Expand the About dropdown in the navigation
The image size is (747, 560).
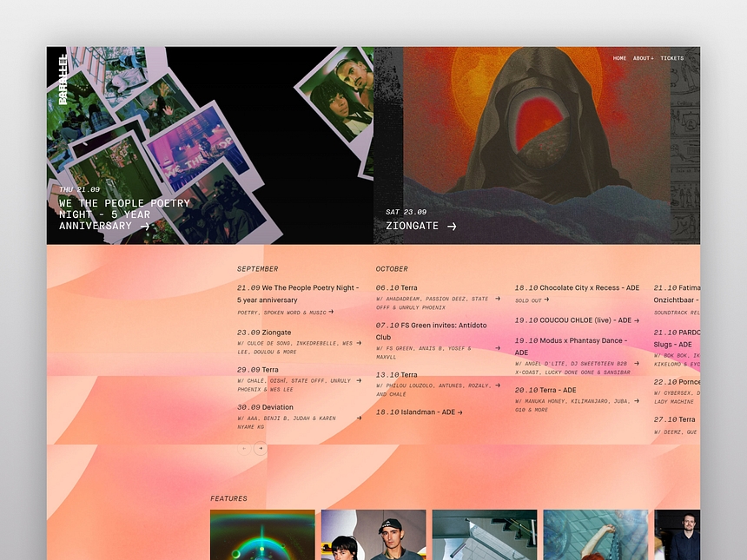pyautogui.click(x=643, y=58)
